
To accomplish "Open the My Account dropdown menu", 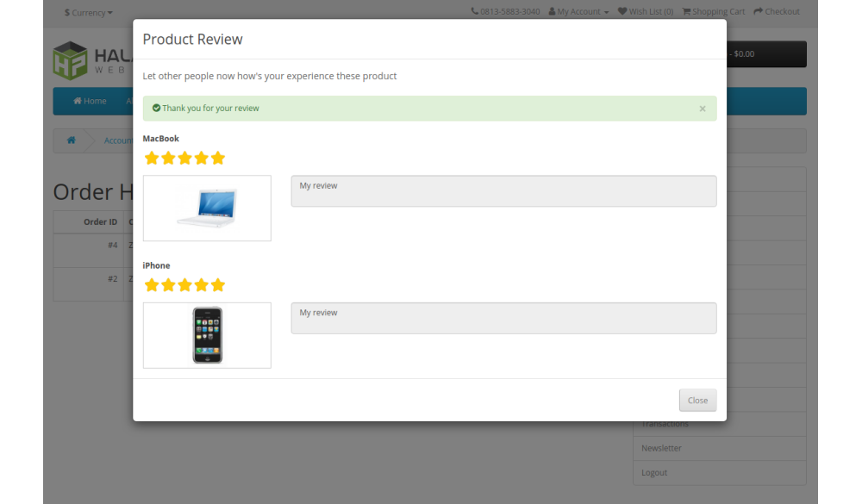I will [x=579, y=12].
